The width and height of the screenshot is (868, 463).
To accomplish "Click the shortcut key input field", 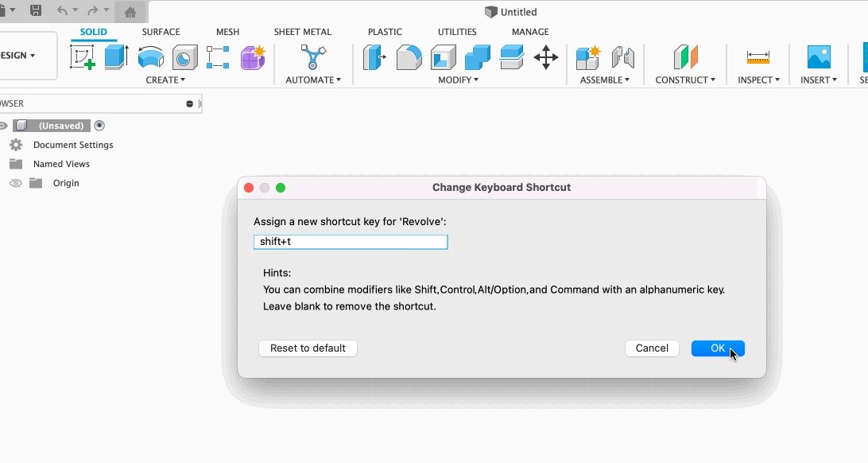I will coord(351,242).
